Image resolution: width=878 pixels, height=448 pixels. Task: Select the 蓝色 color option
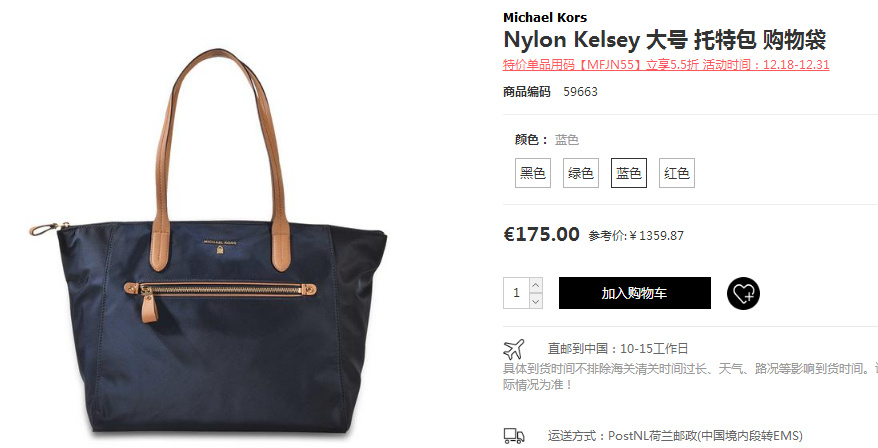click(x=629, y=173)
